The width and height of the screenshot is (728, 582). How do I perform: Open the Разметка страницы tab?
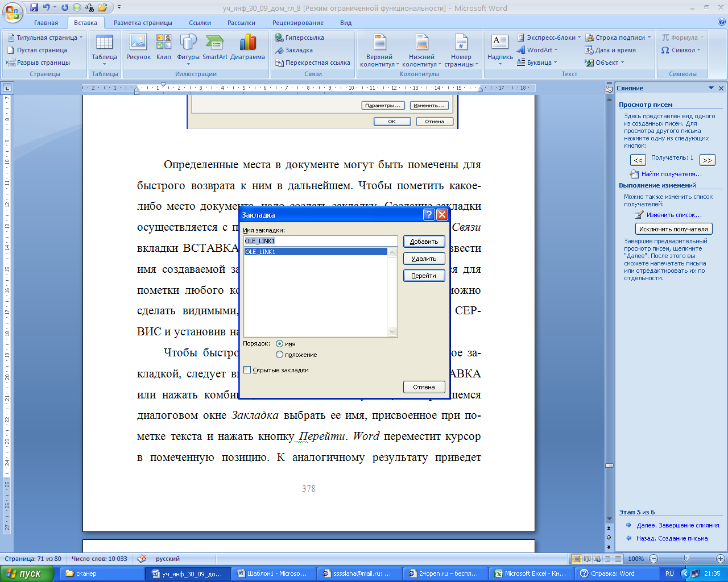click(x=143, y=23)
